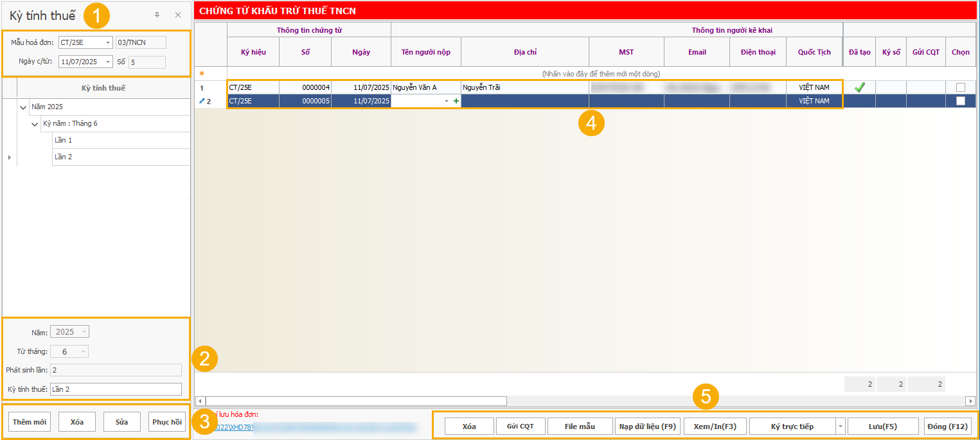Viewport: 980px width, 440px height.
Task: Click the bottom toolbar Xóa button
Action: point(469,427)
